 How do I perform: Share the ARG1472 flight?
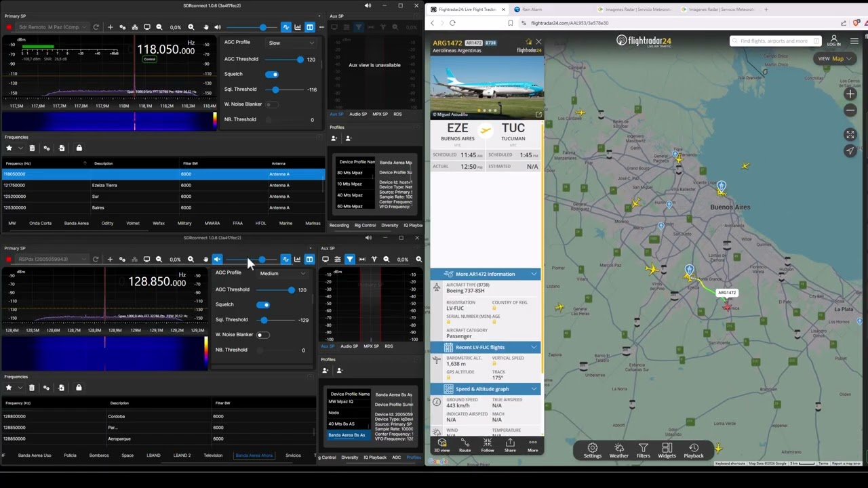point(510,445)
